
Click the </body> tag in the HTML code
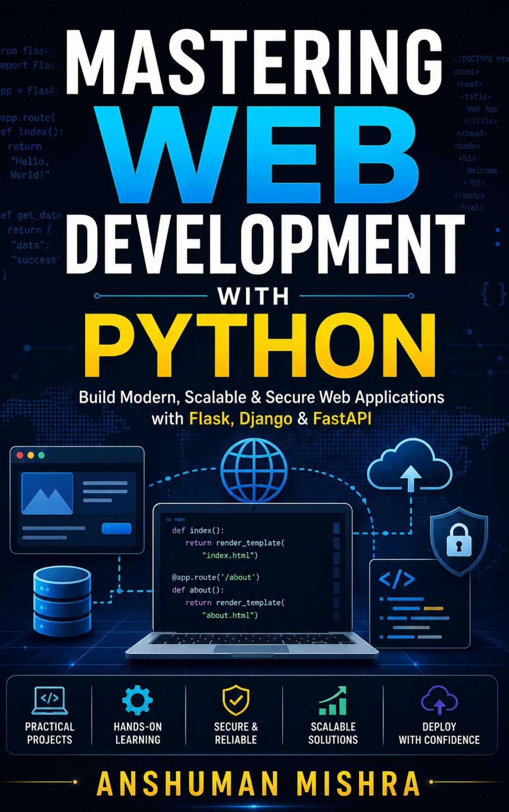pyautogui.click(x=469, y=195)
